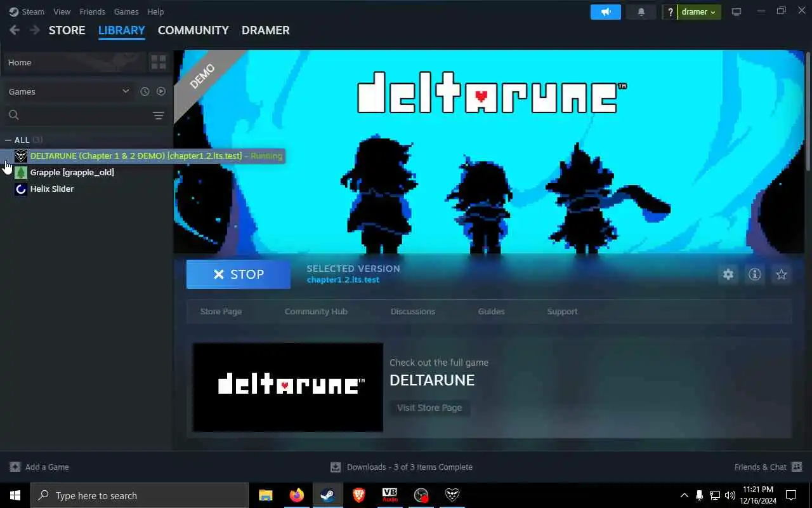Open the Games menu
Viewport: 812px width, 508px height.
[x=126, y=11]
